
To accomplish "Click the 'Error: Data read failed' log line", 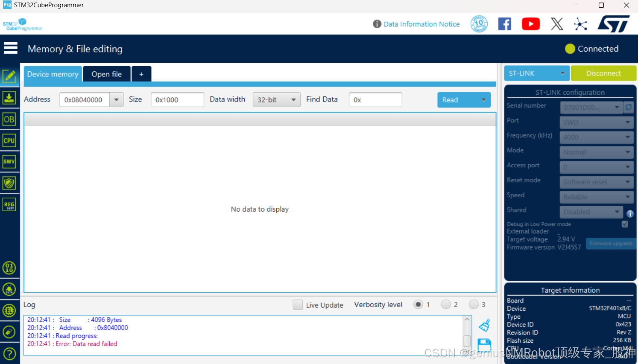I will click(x=72, y=344).
